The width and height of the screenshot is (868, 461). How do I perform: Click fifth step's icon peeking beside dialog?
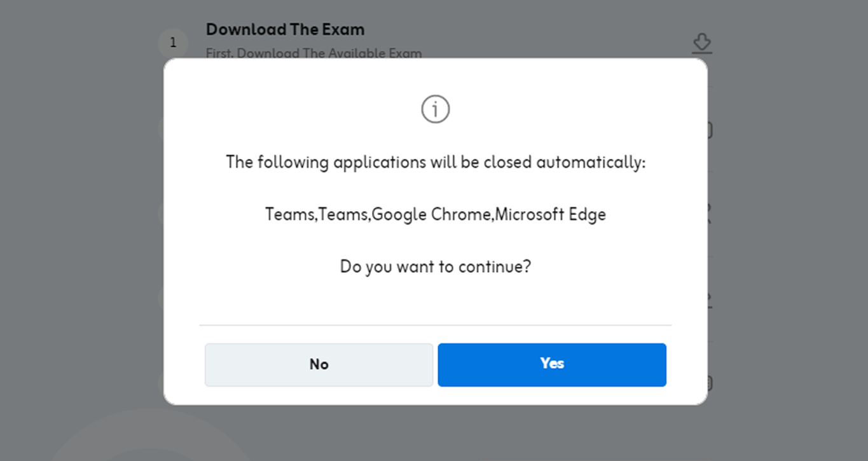click(710, 383)
